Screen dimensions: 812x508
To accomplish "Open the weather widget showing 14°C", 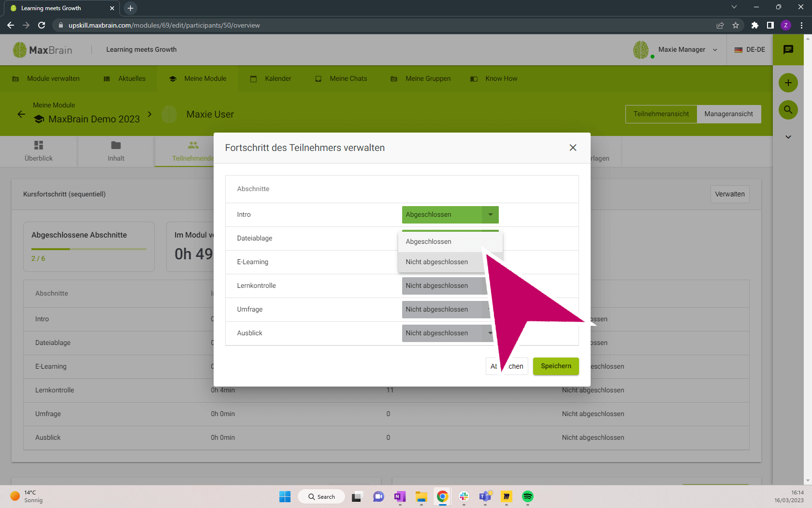I will click(27, 496).
